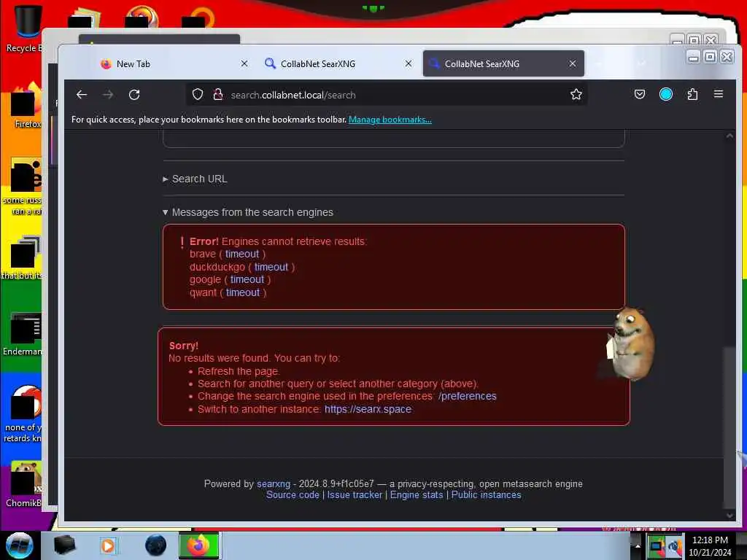
Task: Open the Manage bookmarks link
Action: (x=390, y=120)
